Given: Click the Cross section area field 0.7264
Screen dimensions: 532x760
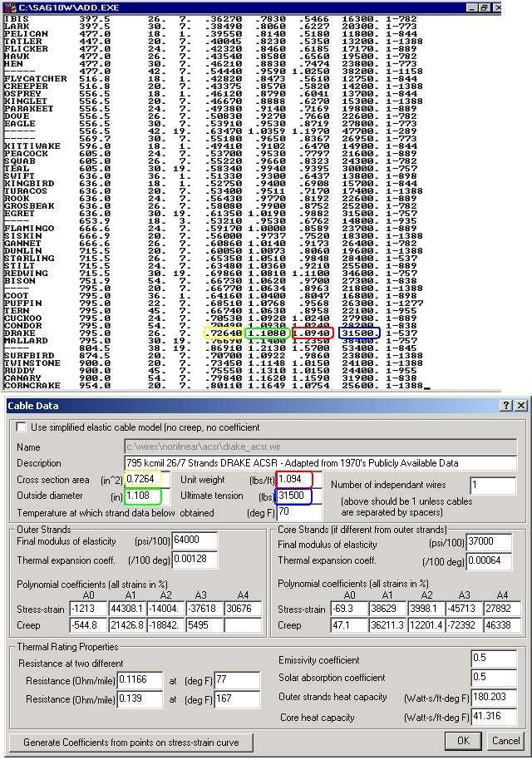Looking at the screenshot, I should tap(147, 479).
